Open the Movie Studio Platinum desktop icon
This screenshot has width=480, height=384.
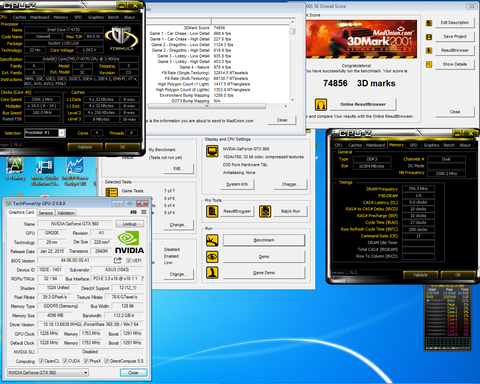(45, 170)
